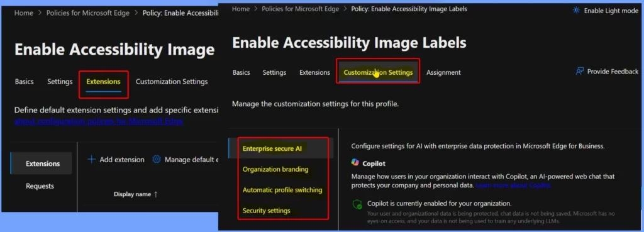This screenshot has height=232, width=644.
Task: Open Organization branding section
Action: pos(275,169)
